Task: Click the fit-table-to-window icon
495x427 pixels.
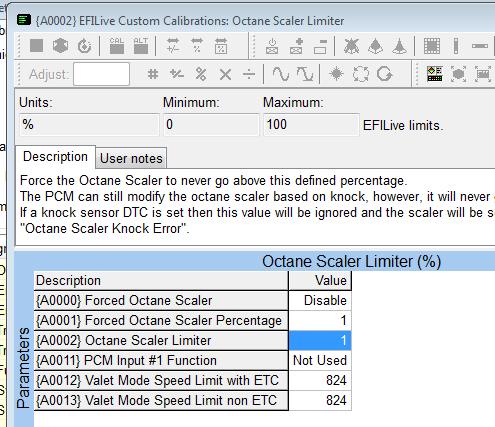Action: (483, 74)
